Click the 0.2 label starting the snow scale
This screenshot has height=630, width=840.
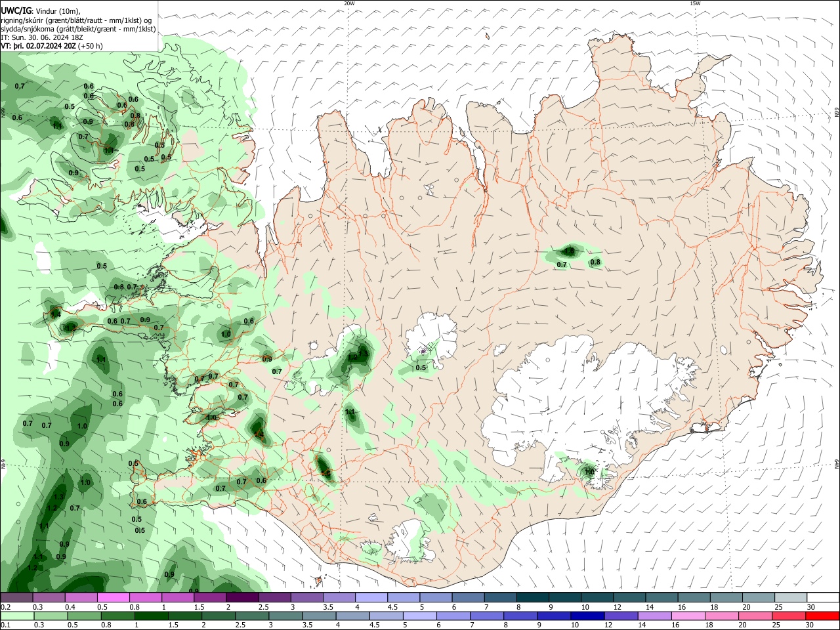pyautogui.click(x=5, y=607)
